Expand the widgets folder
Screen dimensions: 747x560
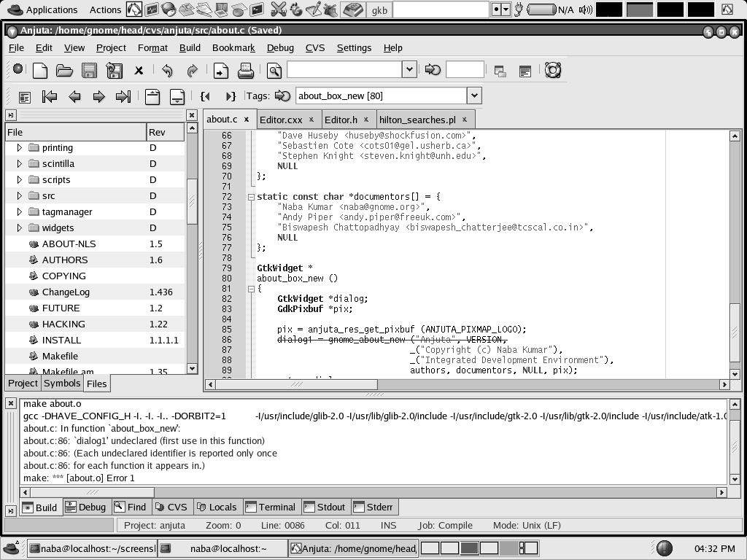tap(20, 227)
